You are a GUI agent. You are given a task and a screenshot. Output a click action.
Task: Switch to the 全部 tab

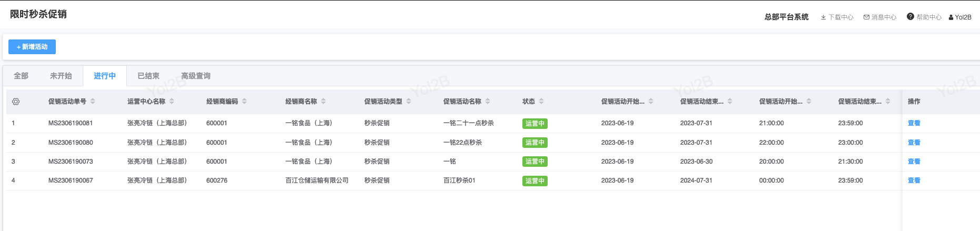pos(21,76)
